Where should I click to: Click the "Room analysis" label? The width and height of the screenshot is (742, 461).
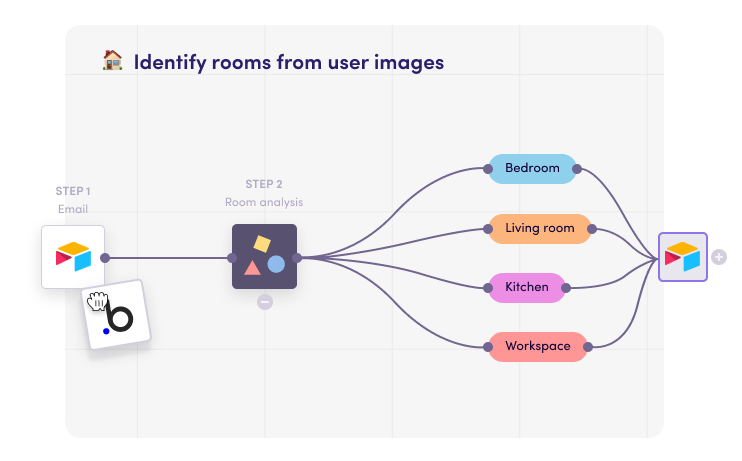point(264,202)
